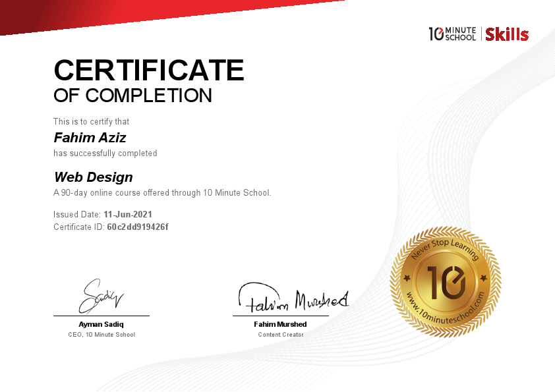Click the OF COMPLETION subtitle

pyautogui.click(x=132, y=96)
